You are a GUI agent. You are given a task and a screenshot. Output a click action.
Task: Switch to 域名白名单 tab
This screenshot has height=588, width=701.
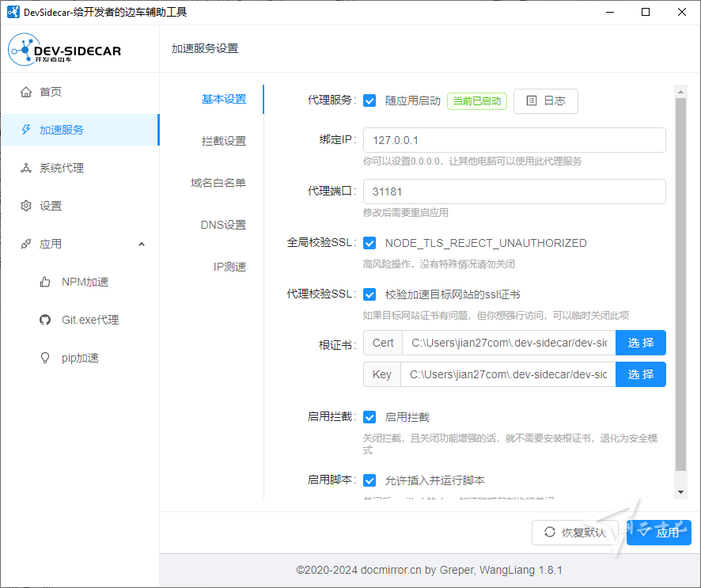[x=218, y=183]
